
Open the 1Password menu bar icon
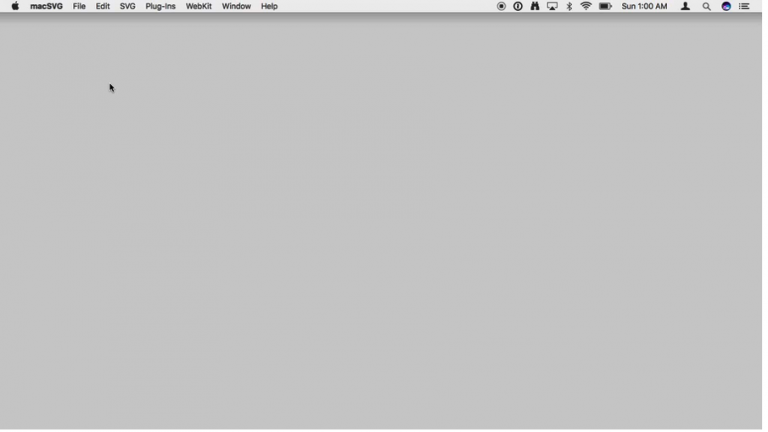point(518,6)
